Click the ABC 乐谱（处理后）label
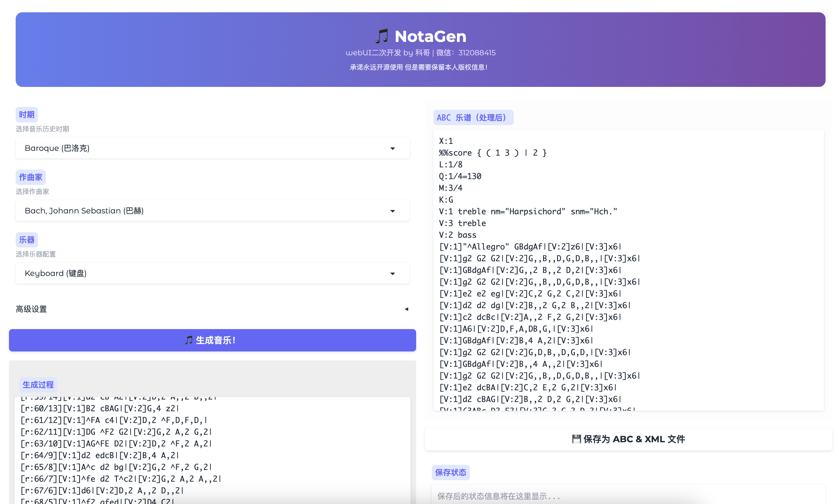Viewport: 839px width, 504px height. pyautogui.click(x=473, y=118)
